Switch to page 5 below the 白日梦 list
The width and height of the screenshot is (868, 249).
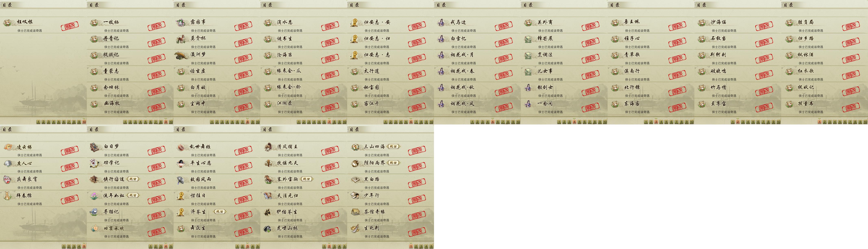click(171, 246)
